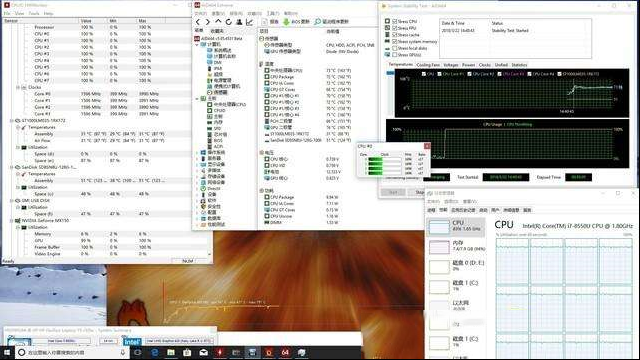Collapse motherboard node in AIDA64 tree
Viewport: 640px width, 360px height.
click(x=197, y=98)
